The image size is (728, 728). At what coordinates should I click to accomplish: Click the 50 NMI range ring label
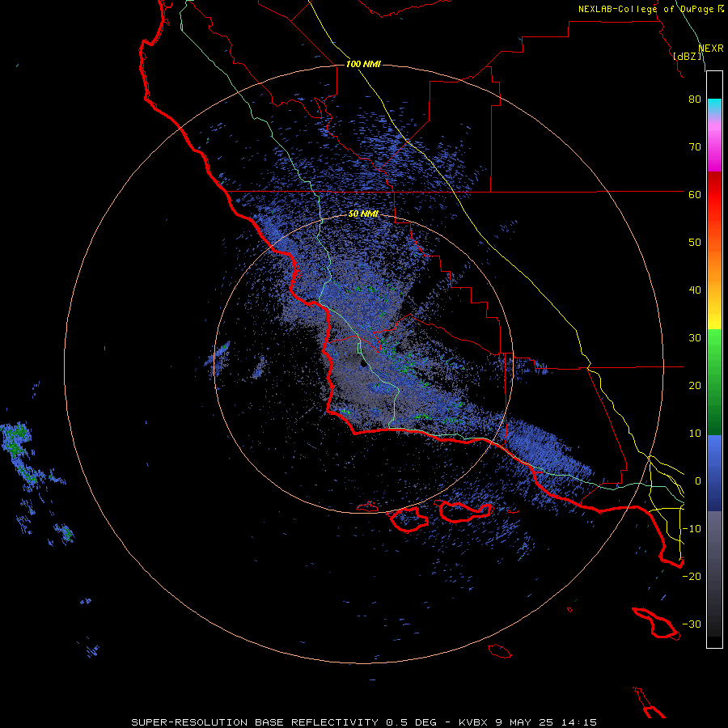[x=363, y=214]
